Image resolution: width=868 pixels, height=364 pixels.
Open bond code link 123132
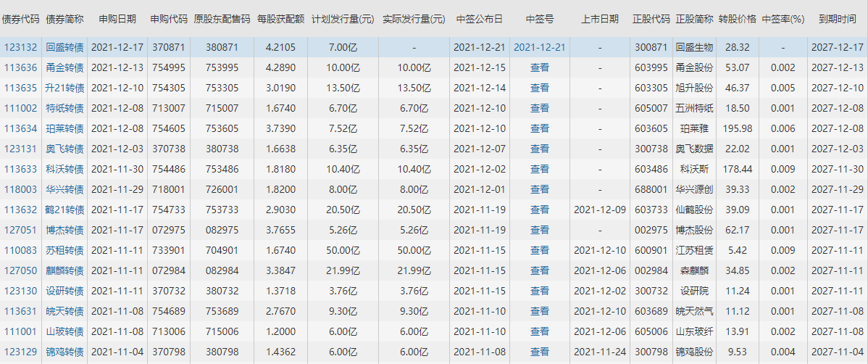[x=20, y=47]
